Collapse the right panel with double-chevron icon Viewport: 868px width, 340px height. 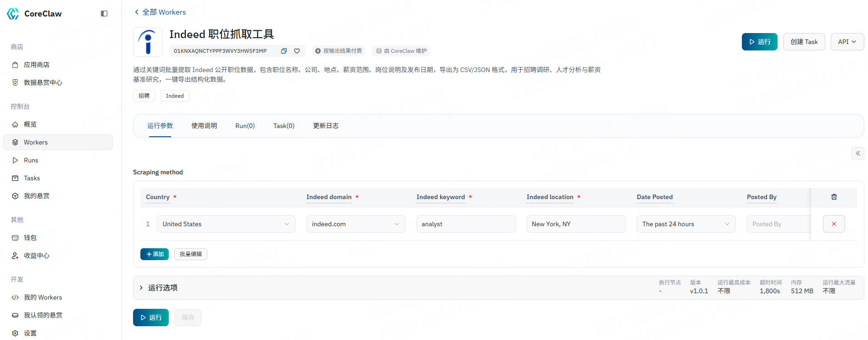click(857, 153)
